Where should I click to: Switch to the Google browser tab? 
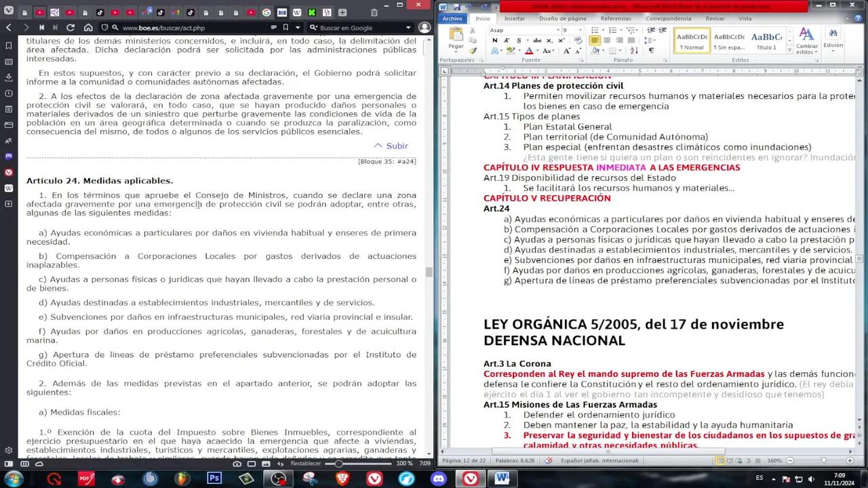266,12
